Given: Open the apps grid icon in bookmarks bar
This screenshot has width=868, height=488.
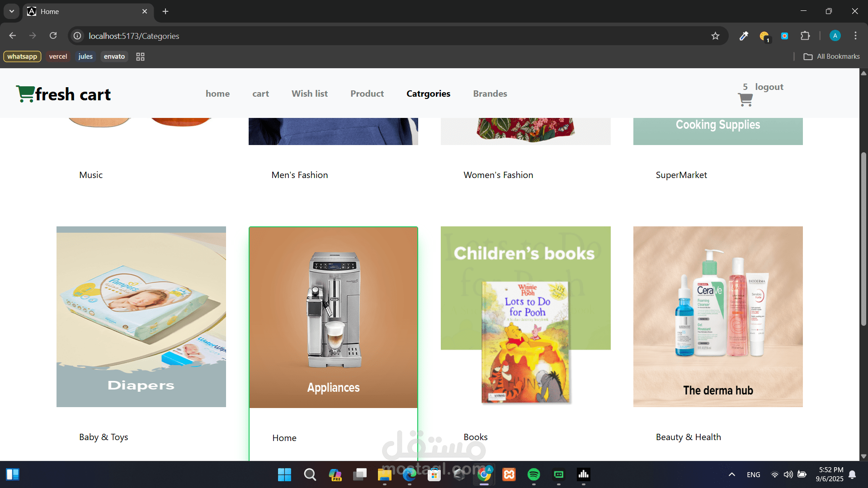Looking at the screenshot, I should tap(140, 56).
